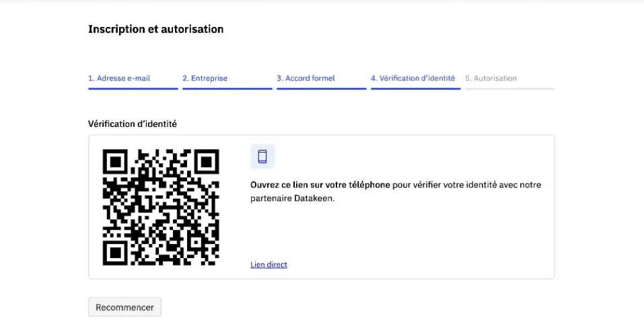Click the text 'Ouvrez ce lien sur votre téléphone'

(320, 185)
